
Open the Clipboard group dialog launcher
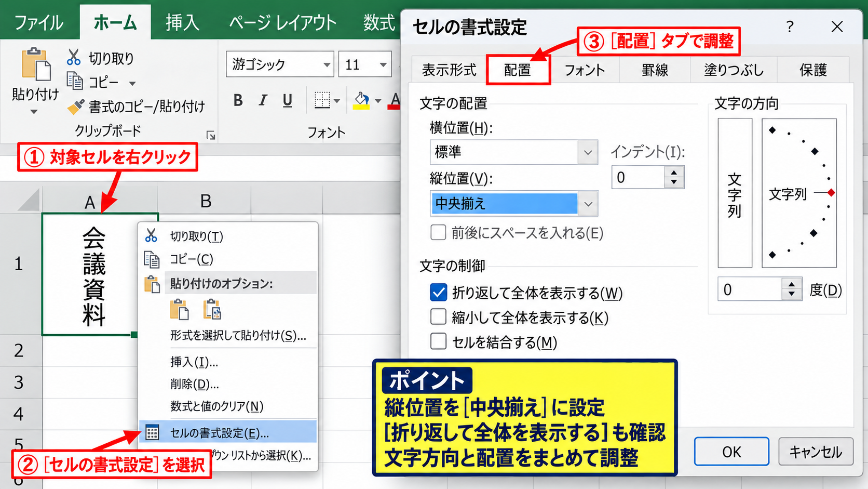click(211, 136)
